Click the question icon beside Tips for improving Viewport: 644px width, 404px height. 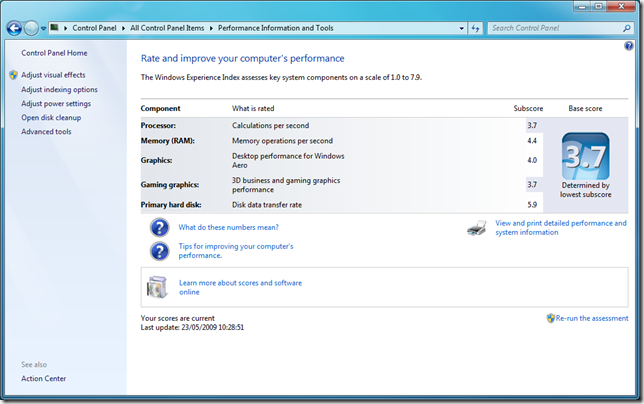pos(159,251)
